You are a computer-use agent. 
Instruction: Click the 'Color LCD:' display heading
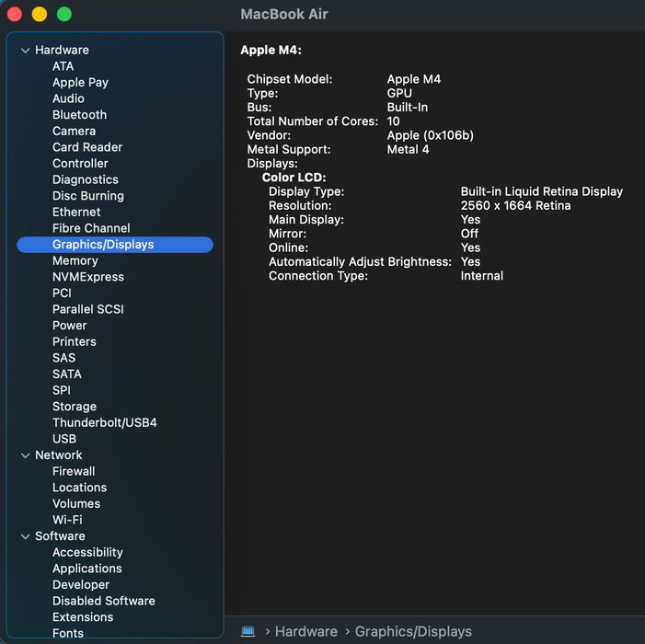(294, 178)
